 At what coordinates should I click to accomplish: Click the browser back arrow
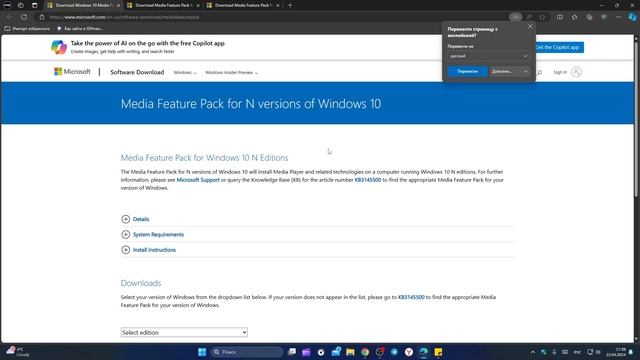[x=9, y=17]
